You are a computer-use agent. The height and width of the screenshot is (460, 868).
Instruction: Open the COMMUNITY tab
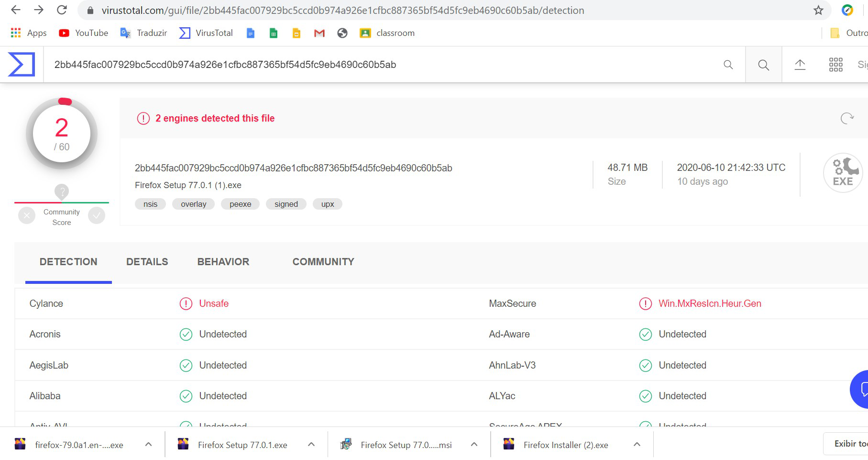tap(323, 262)
